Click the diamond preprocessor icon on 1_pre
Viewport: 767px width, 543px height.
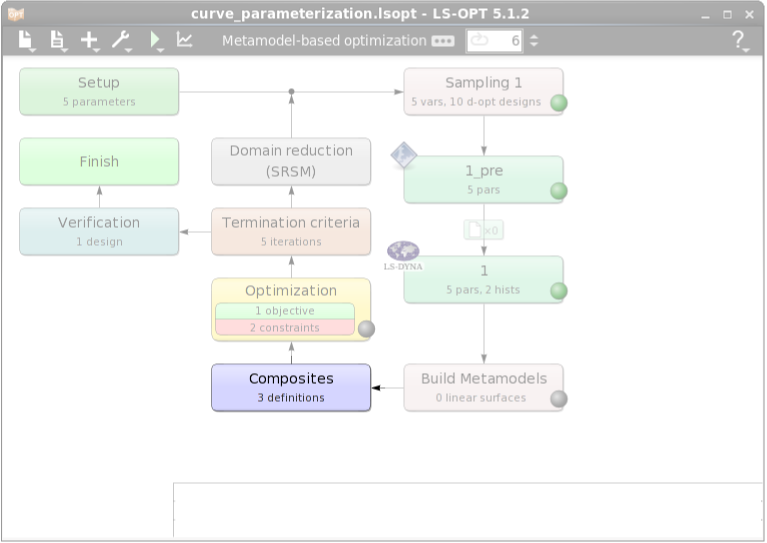click(404, 155)
